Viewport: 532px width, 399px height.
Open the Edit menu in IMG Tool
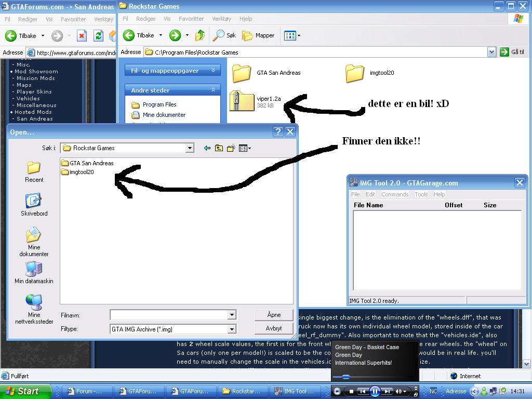(370, 194)
